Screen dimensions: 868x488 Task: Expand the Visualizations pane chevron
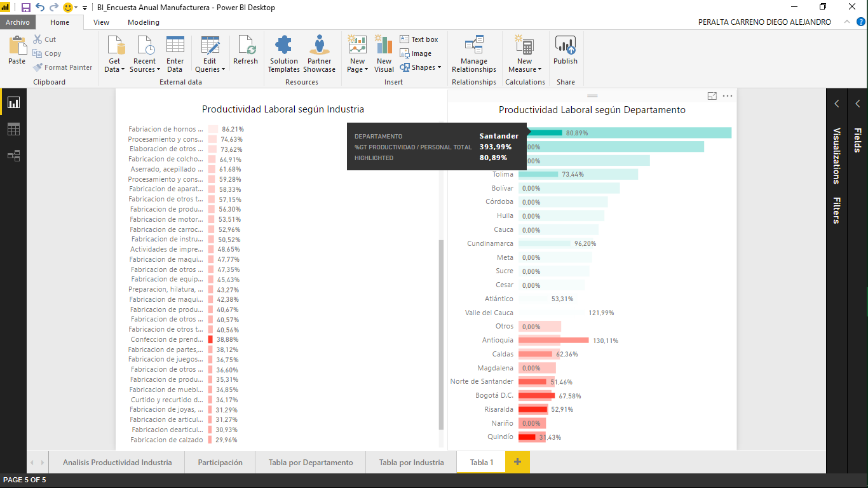(x=837, y=104)
